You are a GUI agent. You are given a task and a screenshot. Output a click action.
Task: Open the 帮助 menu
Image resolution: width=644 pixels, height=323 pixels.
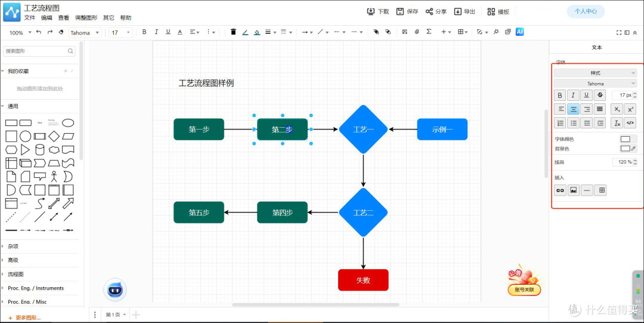(x=126, y=18)
